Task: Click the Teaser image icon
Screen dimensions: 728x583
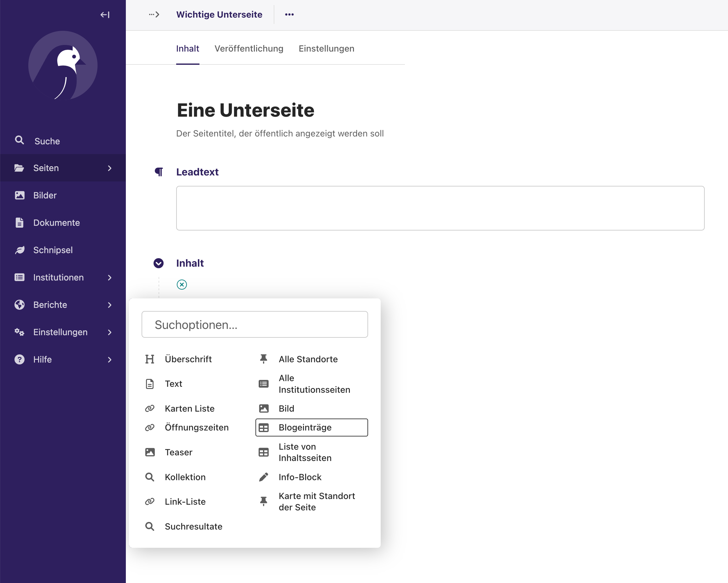Action: 149,453
